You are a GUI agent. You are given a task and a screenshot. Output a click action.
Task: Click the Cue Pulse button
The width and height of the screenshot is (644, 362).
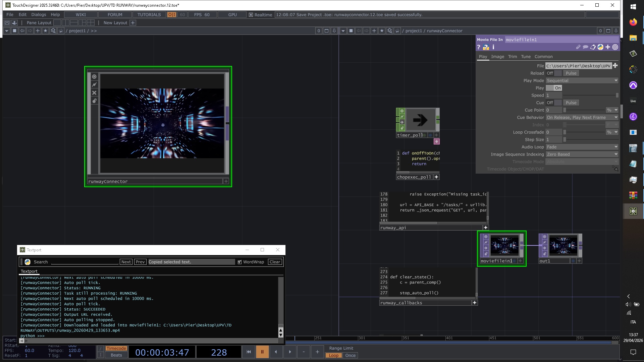(571, 103)
